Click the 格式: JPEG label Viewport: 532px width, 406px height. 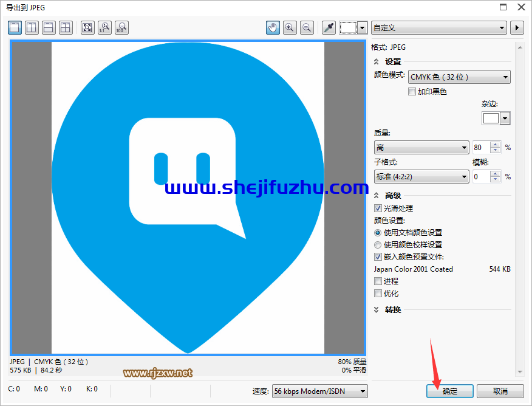[x=388, y=47]
